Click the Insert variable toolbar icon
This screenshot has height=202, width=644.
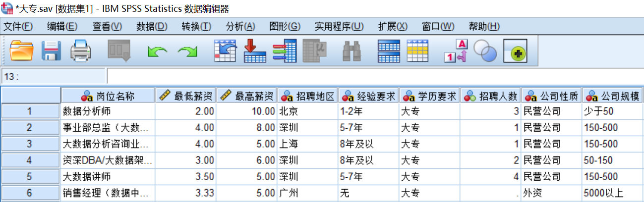coord(417,51)
